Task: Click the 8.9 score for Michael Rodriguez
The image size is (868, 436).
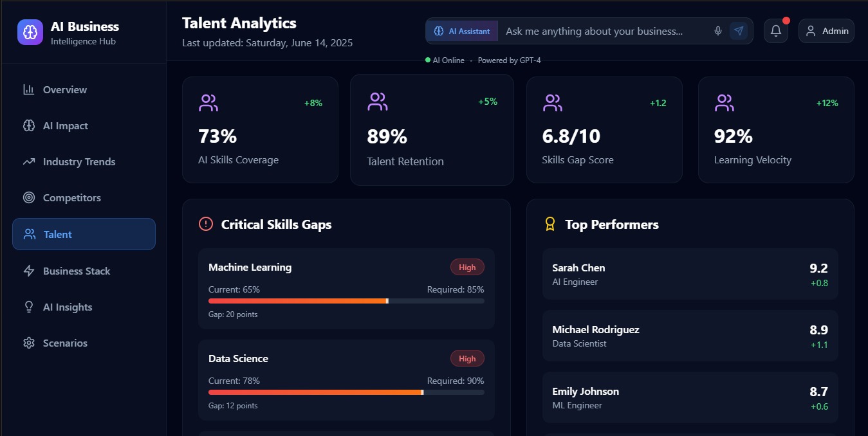Action: [x=818, y=330]
